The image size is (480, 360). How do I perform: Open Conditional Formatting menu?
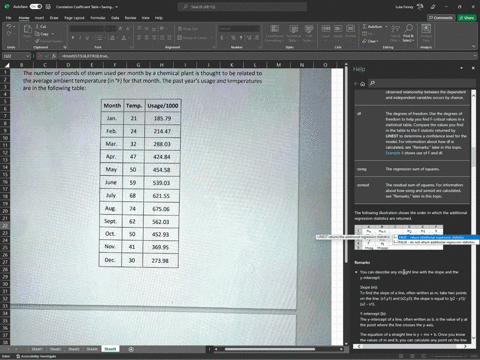coord(275,33)
